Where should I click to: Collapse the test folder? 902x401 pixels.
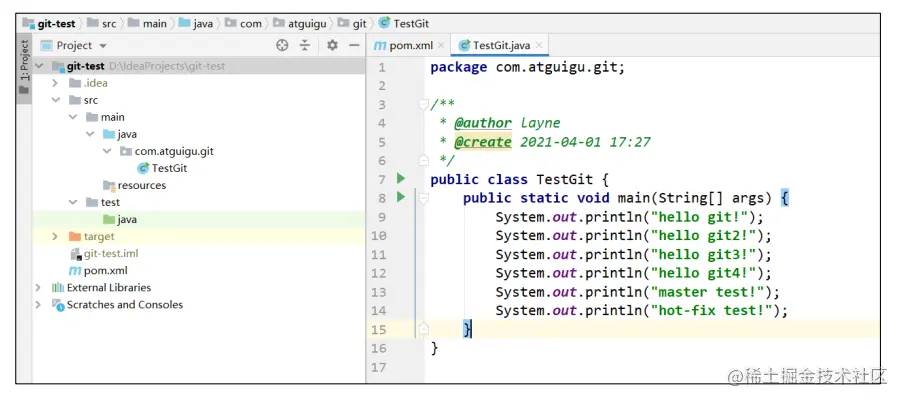coord(73,203)
